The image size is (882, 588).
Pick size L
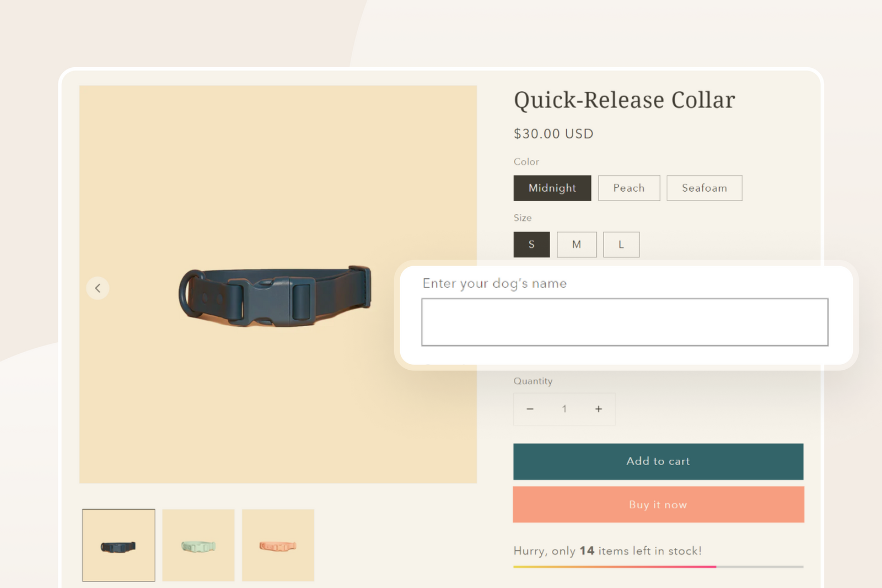[621, 245]
